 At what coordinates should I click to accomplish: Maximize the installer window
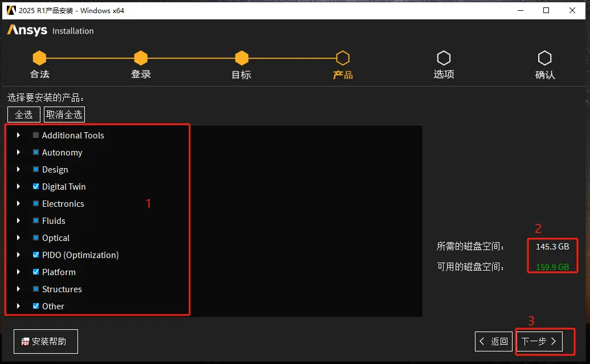point(546,10)
